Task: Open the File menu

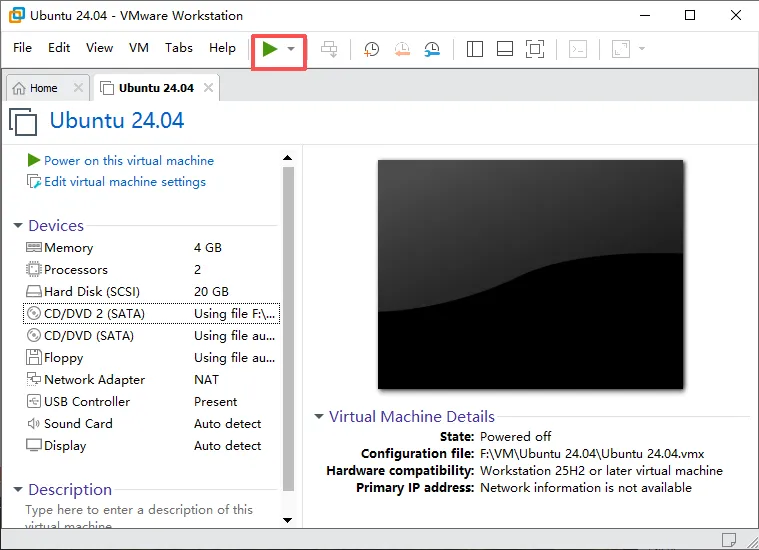Action: click(22, 47)
